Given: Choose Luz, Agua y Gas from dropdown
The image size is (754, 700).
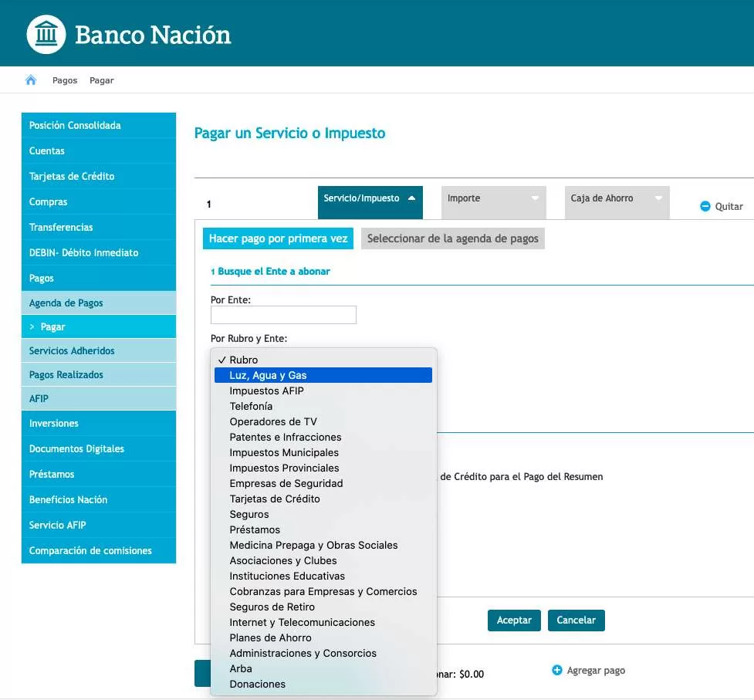Looking at the screenshot, I should pos(323,375).
